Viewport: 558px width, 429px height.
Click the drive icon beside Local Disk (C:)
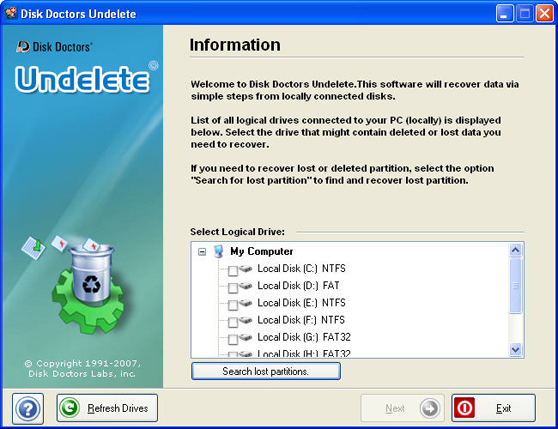click(246, 268)
